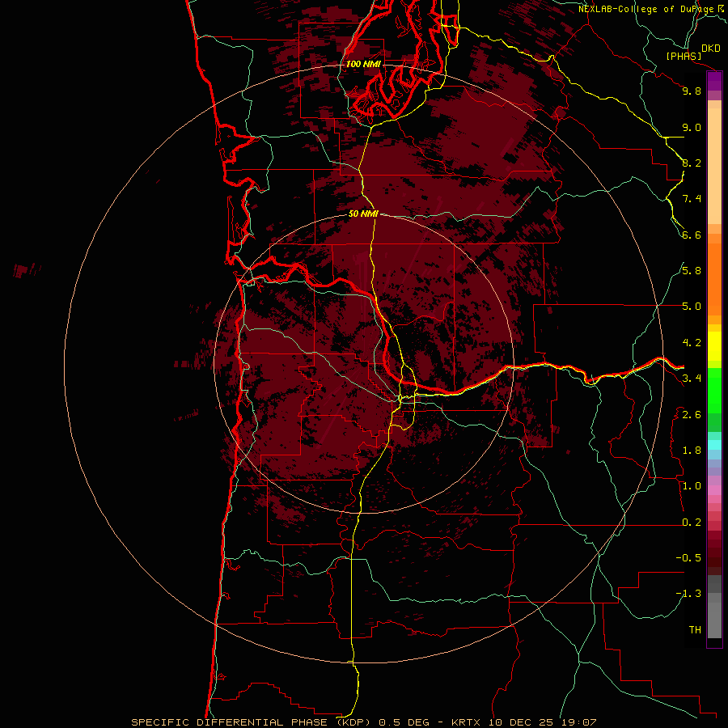
Task: Click the 0.5 DEG elevation text
Action: [405, 722]
